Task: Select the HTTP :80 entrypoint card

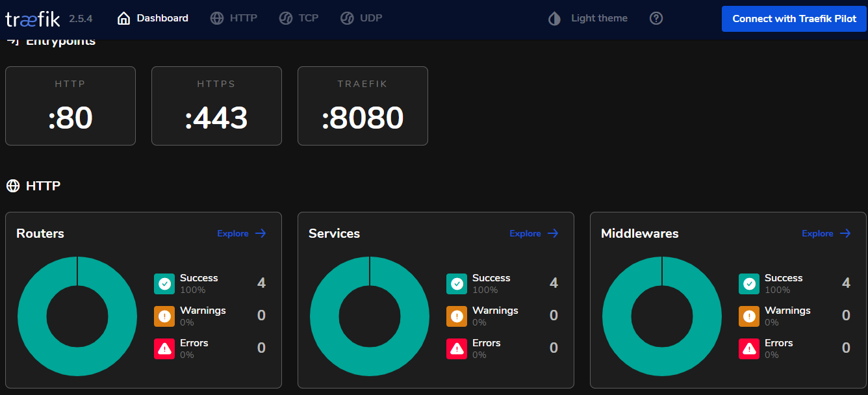Action: 70,106
